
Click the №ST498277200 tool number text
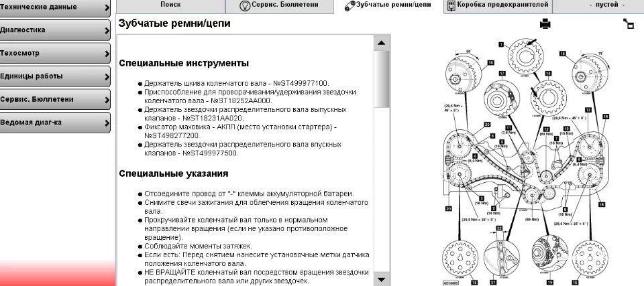(173, 135)
